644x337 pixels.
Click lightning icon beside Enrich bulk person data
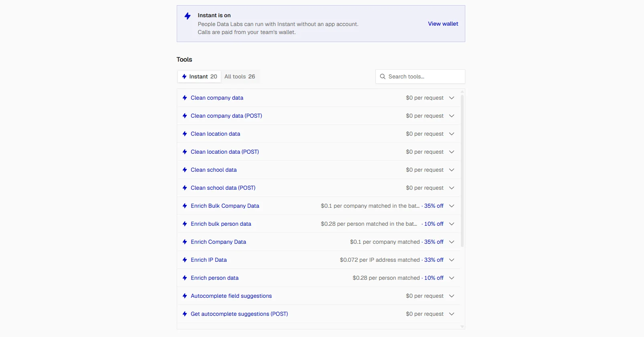click(x=185, y=224)
